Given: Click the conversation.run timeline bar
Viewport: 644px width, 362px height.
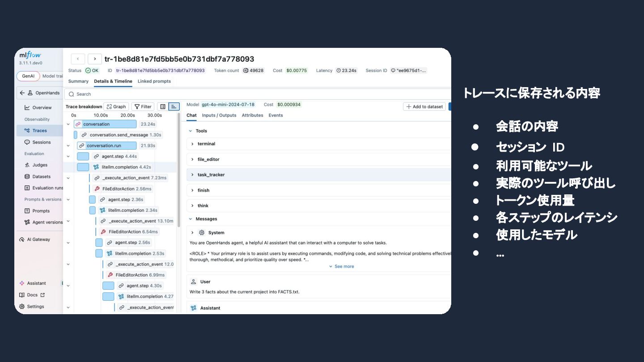Looking at the screenshot, I should 107,146.
